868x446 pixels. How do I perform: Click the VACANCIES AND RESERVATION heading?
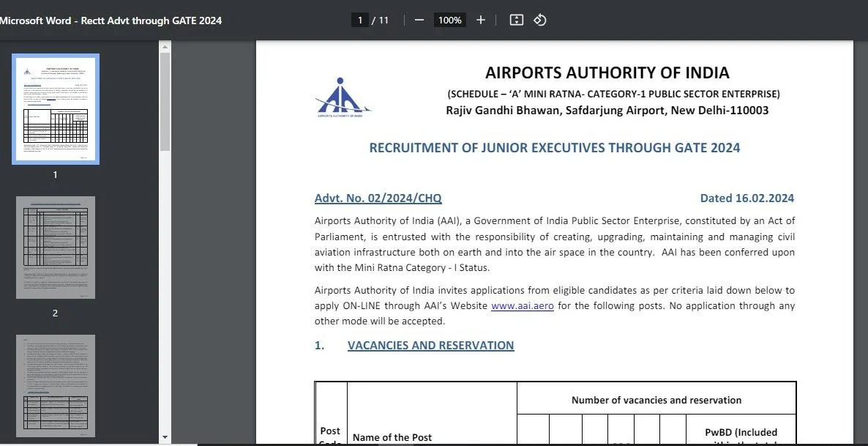tap(430, 346)
